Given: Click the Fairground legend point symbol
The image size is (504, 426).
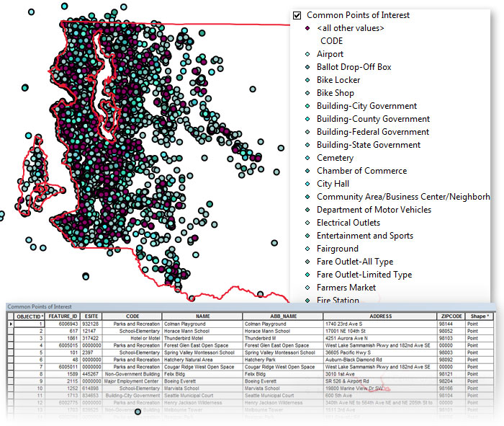Looking at the screenshot, I should click(x=307, y=249).
